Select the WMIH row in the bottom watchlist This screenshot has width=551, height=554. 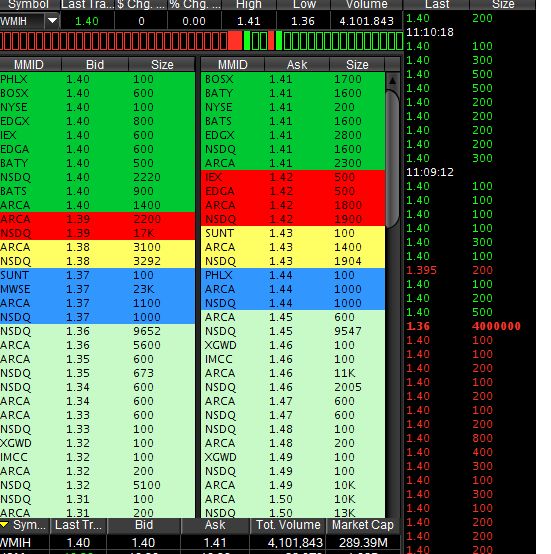pyautogui.click(x=200, y=542)
